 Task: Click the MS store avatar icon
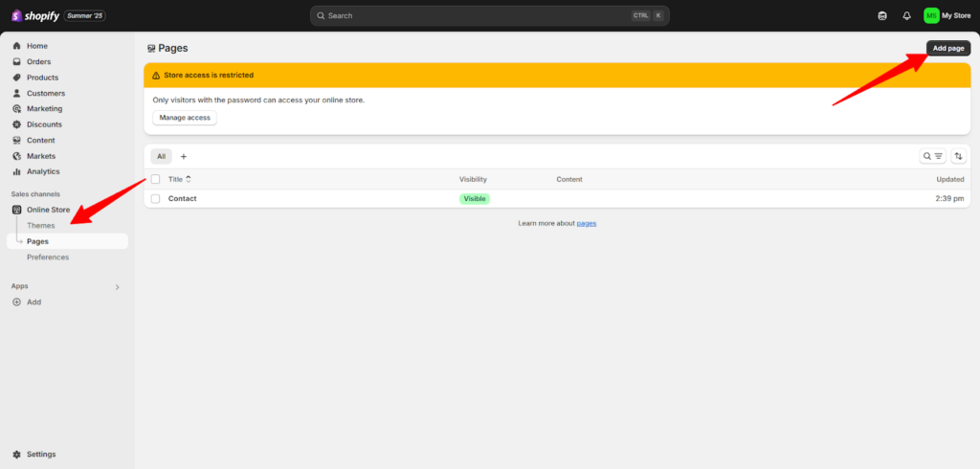(x=931, y=15)
